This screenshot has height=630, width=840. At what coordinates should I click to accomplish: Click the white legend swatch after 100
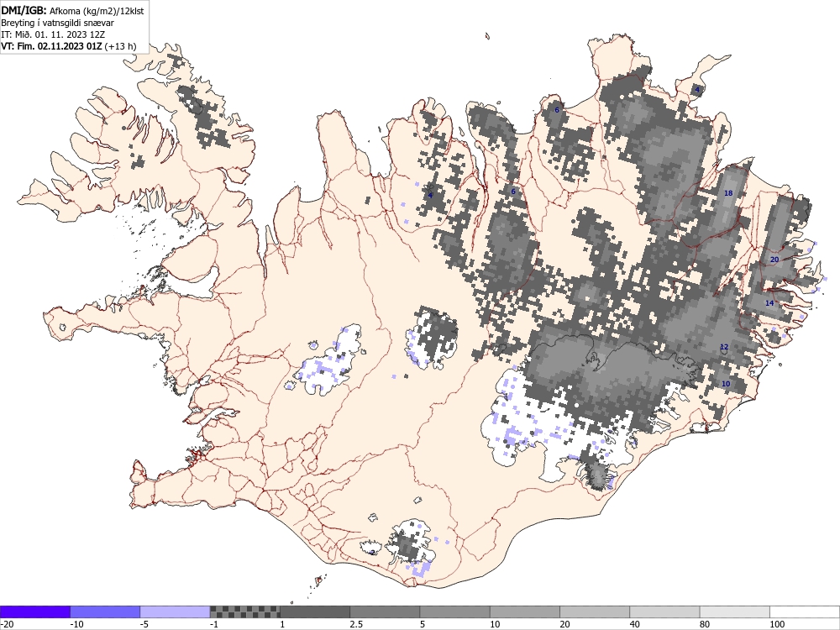pyautogui.click(x=805, y=612)
